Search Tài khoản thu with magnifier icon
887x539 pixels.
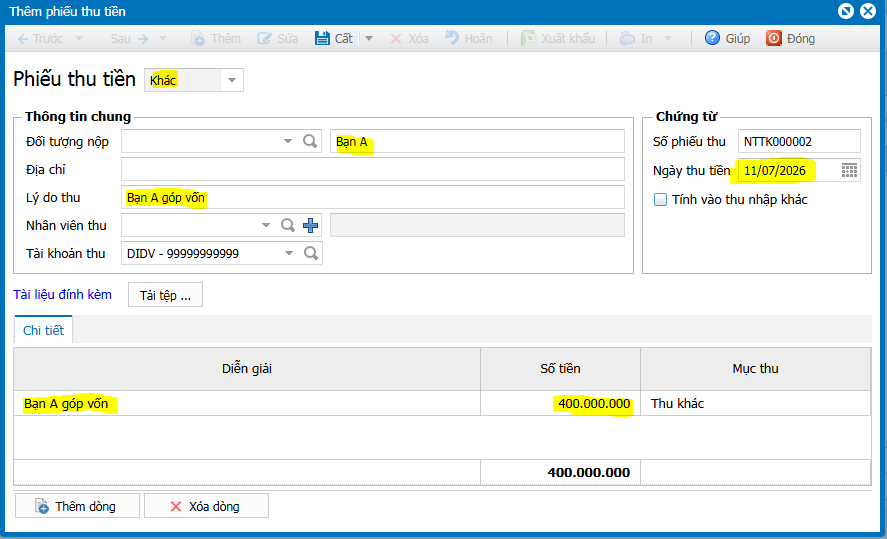(x=311, y=253)
